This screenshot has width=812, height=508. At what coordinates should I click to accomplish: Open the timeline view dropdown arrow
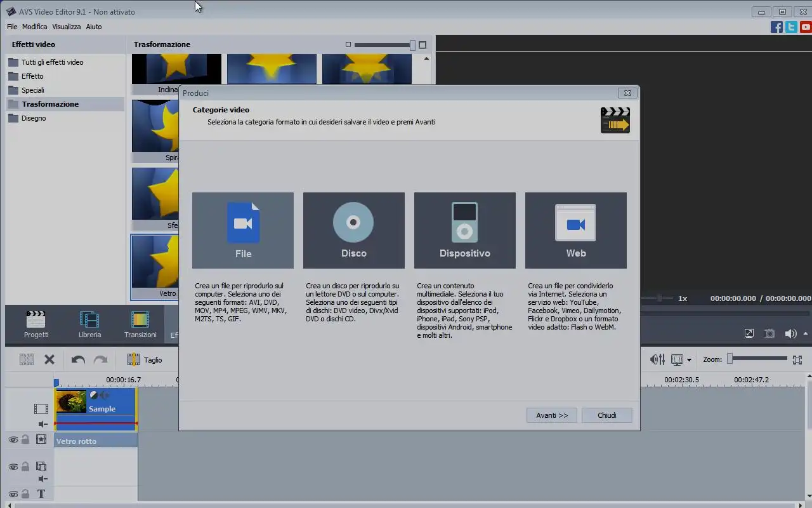(689, 360)
